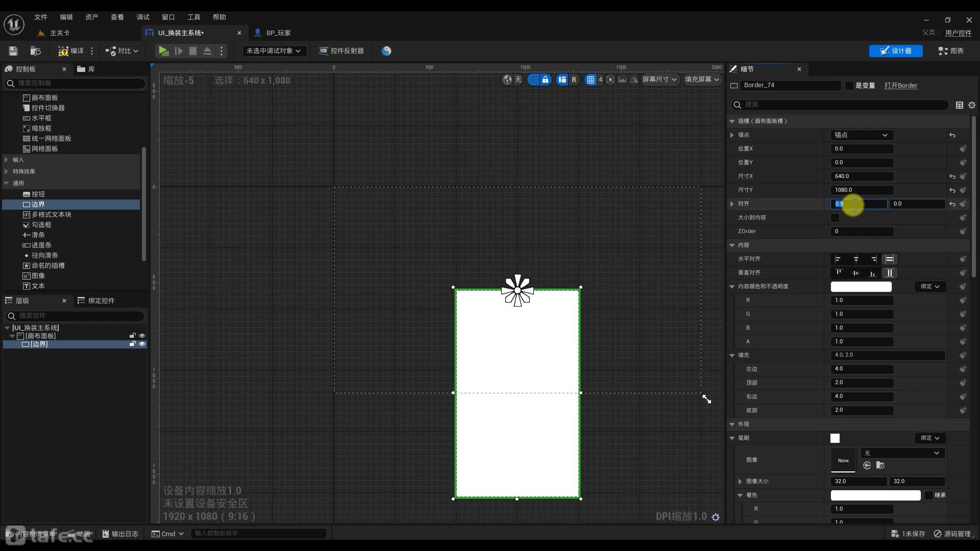Image resolution: width=980 pixels, height=551 pixels.
Task: Toggle the 是变量 checkbox
Action: tap(849, 86)
